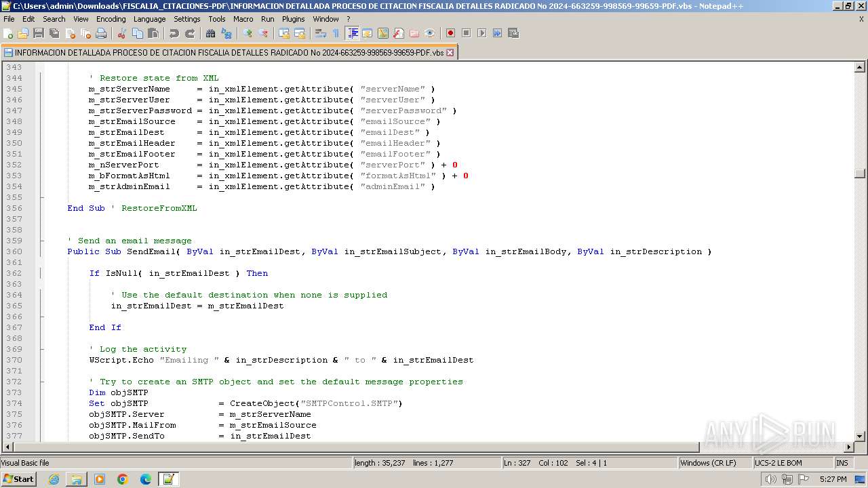Stop macro recording button
This screenshot has width=868, height=488.
(466, 33)
